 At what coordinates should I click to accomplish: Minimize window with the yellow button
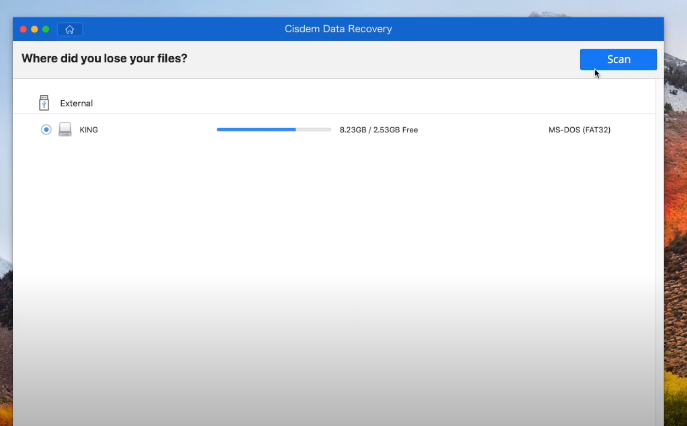[x=35, y=29]
